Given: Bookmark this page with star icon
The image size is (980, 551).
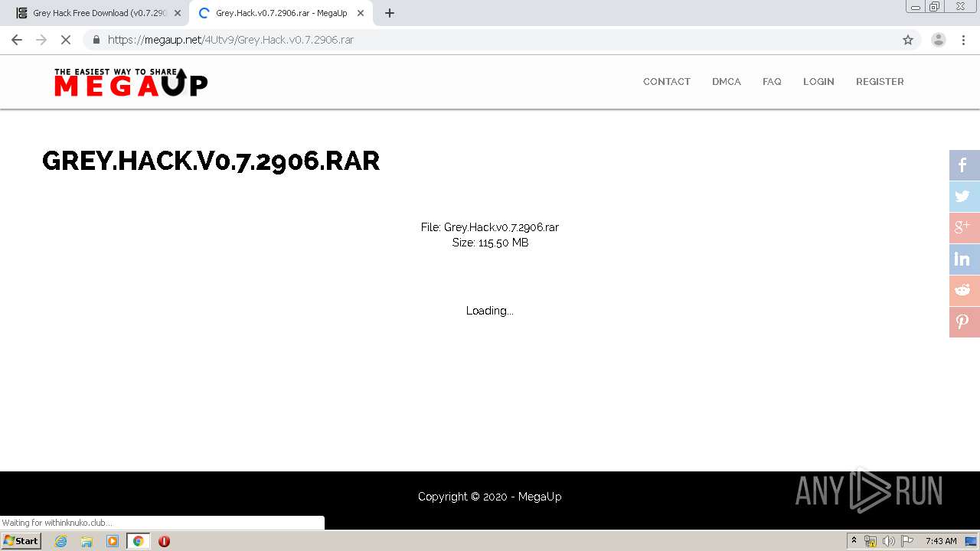Looking at the screenshot, I should (908, 40).
